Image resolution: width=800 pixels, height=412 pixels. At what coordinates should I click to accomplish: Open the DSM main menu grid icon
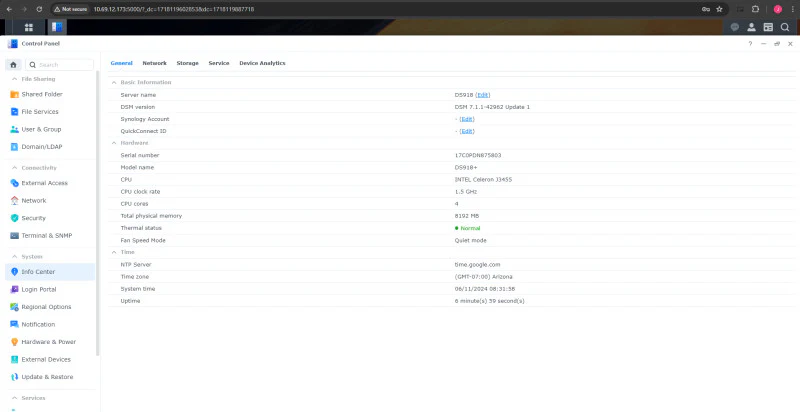(x=29, y=28)
